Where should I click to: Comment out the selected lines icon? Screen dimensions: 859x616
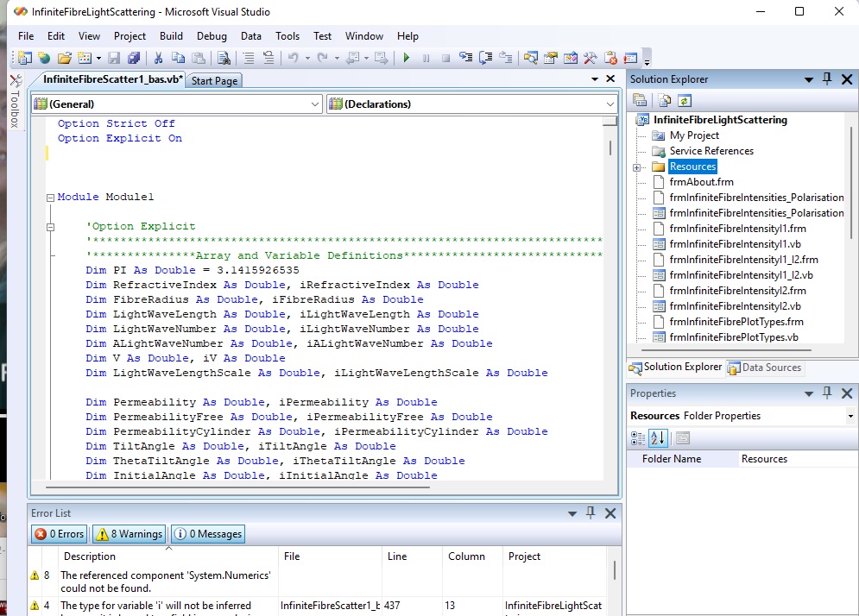(249, 58)
